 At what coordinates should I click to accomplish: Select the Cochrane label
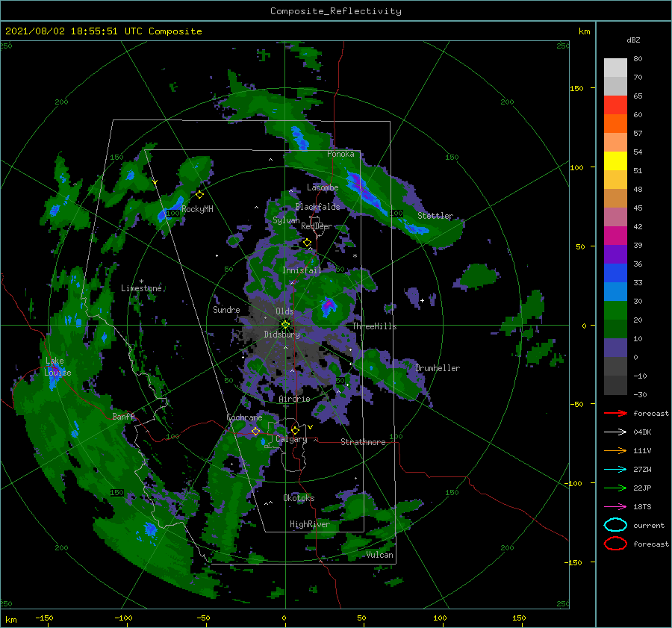point(244,417)
